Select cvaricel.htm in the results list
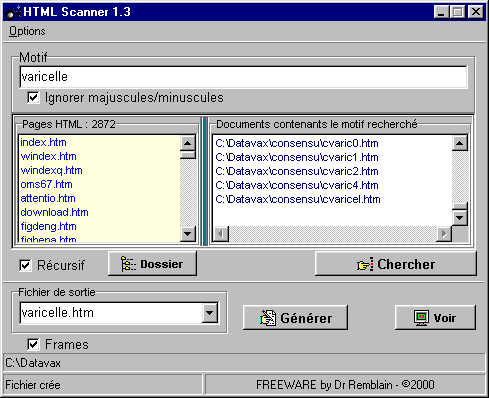The height and width of the screenshot is (398, 489). click(298, 199)
